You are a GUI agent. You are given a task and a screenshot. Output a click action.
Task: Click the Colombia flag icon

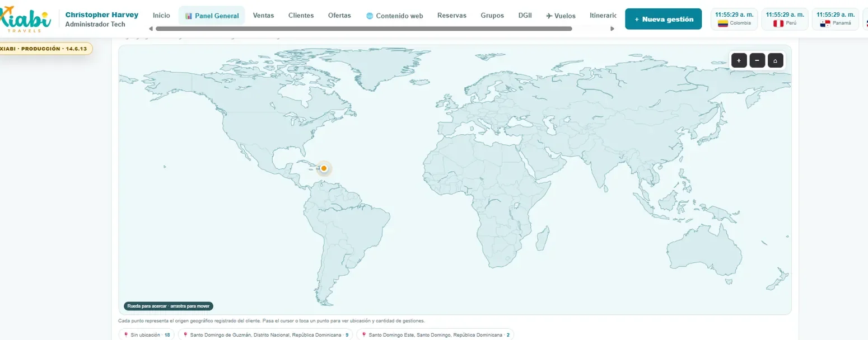pos(723,23)
